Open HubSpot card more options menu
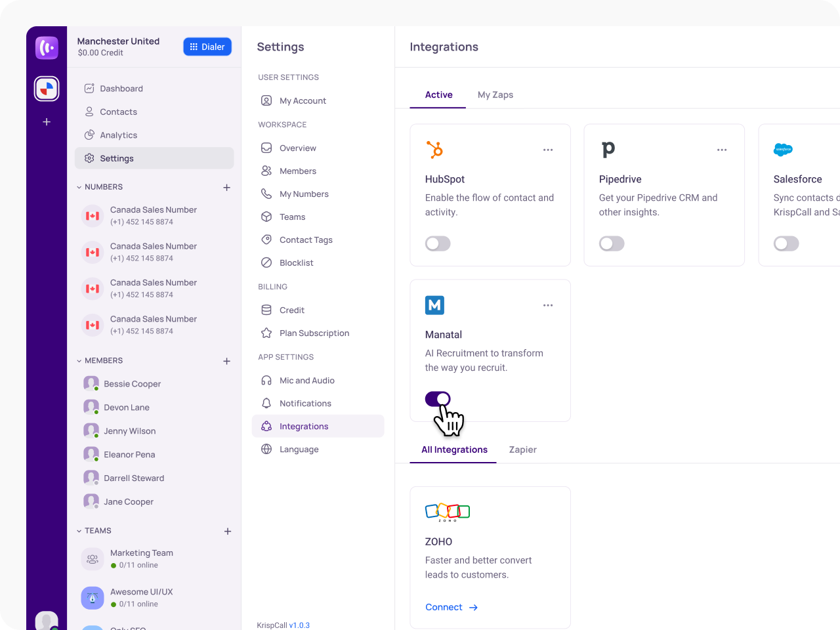This screenshot has width=840, height=630. click(x=548, y=150)
